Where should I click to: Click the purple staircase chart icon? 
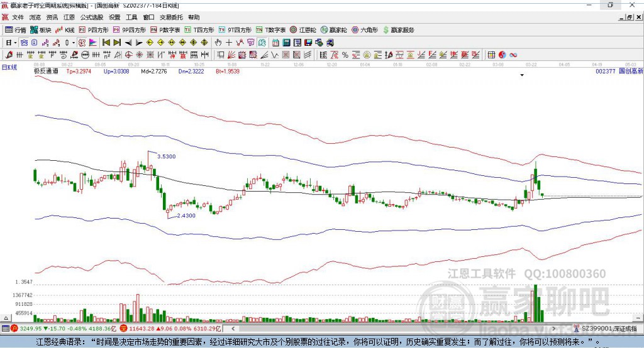[45, 43]
